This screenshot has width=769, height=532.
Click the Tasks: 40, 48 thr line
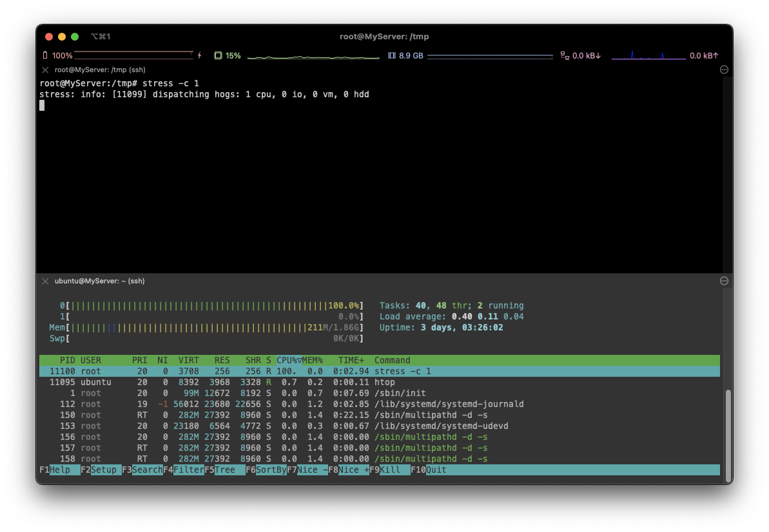pos(451,306)
